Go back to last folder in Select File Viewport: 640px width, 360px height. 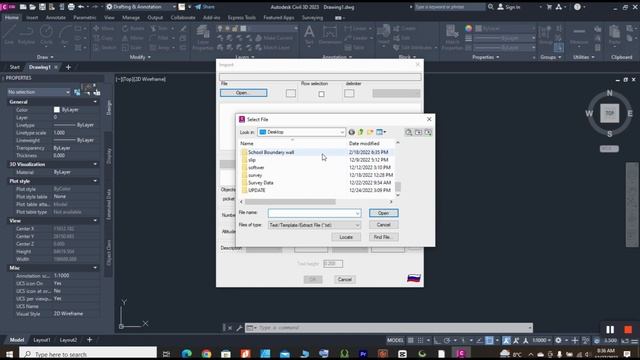point(351,132)
